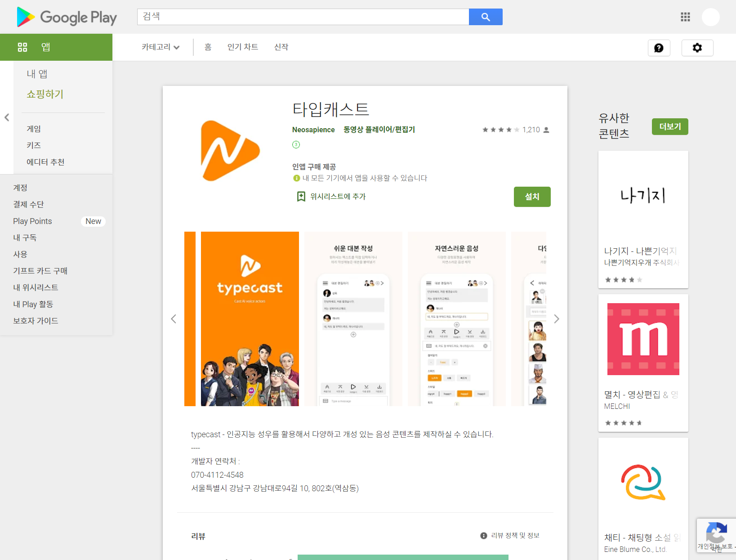The image size is (736, 560).
Task: Open the orange typecast splash screenshot
Action: tap(250, 319)
